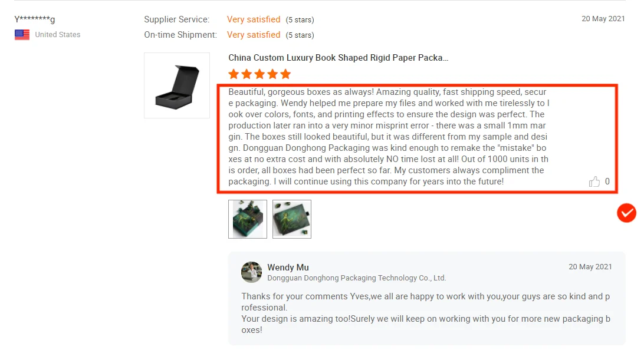Click the red checkmark circle icon
This screenshot has width=644, height=350.
(626, 213)
